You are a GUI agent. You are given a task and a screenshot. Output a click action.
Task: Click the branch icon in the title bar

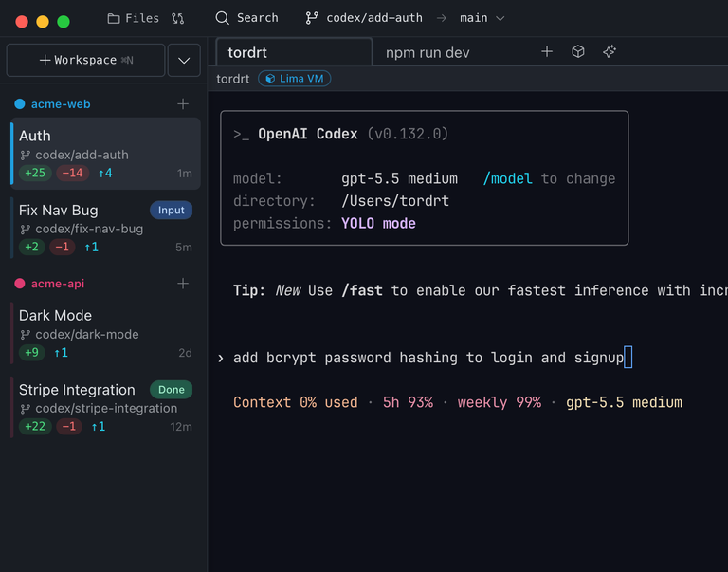pos(312,18)
